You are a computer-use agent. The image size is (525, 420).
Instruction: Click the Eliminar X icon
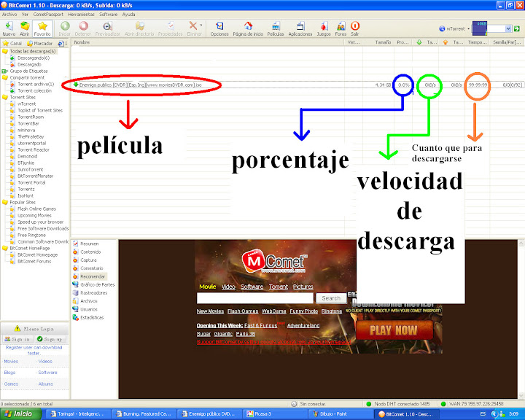[x=192, y=26]
